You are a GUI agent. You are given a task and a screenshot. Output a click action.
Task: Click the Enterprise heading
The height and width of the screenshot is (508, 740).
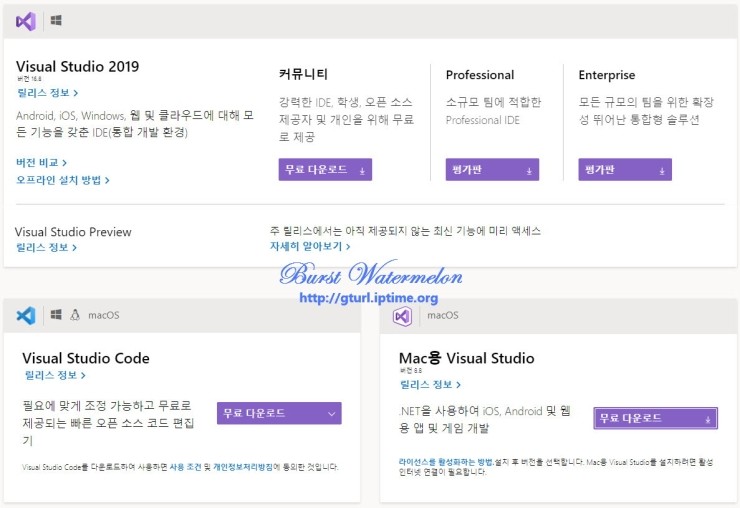pos(607,76)
